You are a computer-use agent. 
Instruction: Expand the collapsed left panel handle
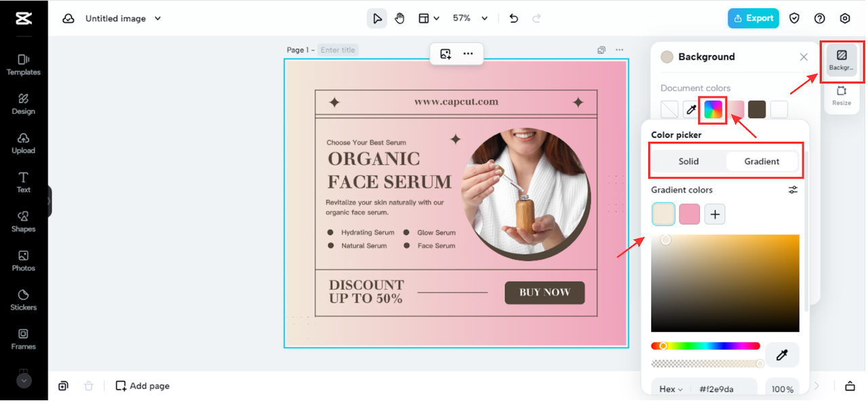tap(49, 201)
